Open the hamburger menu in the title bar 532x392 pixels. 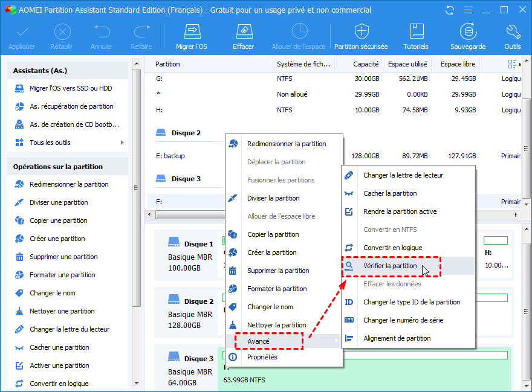point(468,10)
